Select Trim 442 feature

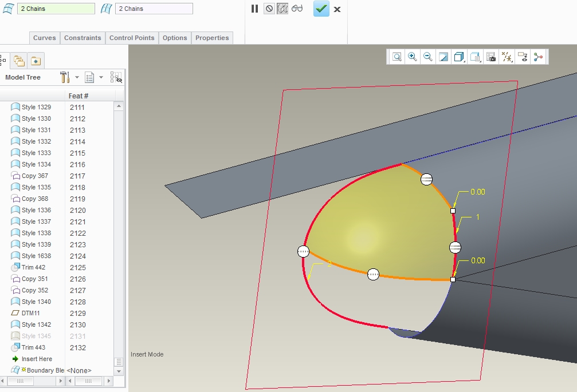[33, 267]
